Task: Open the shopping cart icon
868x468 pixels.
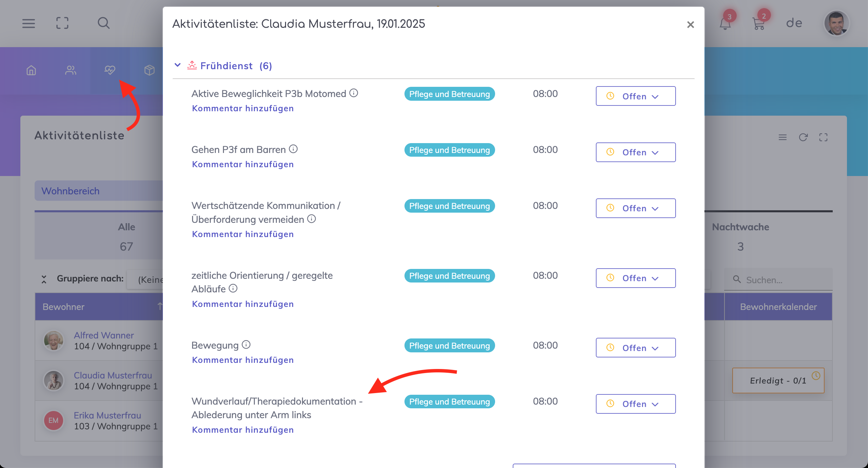Action: (758, 24)
